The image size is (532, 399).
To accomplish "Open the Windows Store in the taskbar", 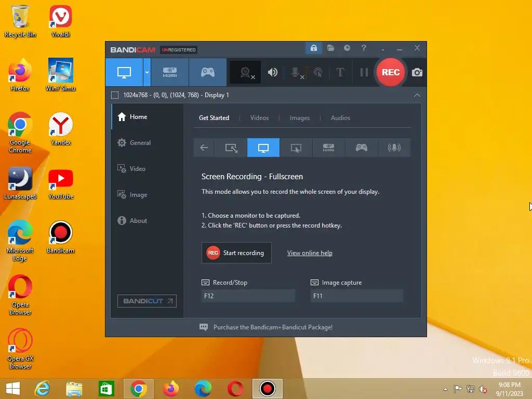I will click(106, 389).
